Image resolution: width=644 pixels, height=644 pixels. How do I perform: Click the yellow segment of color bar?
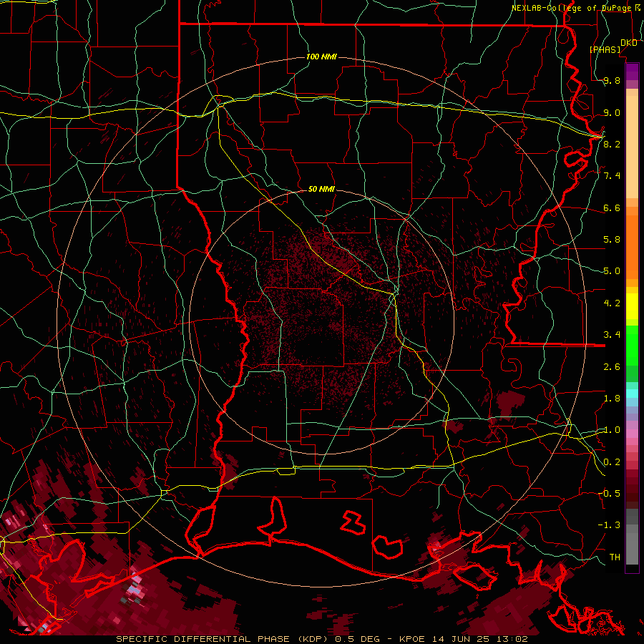coord(632,306)
